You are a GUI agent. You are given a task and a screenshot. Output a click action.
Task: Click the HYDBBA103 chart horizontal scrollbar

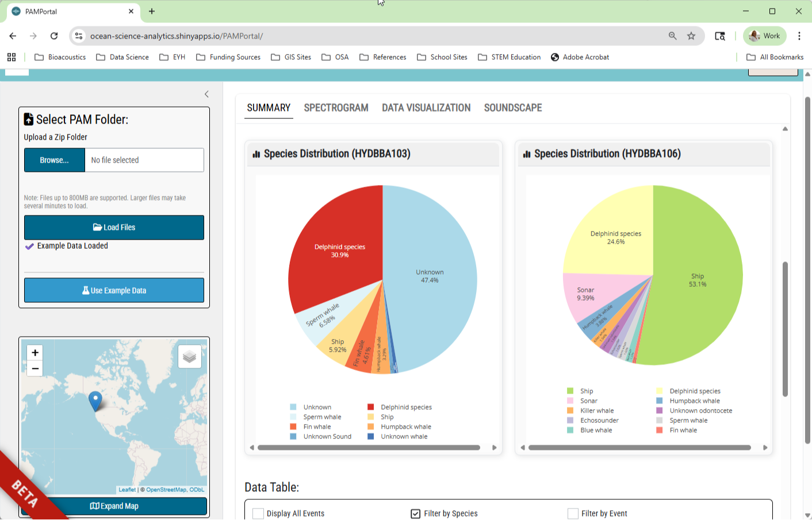(x=369, y=448)
